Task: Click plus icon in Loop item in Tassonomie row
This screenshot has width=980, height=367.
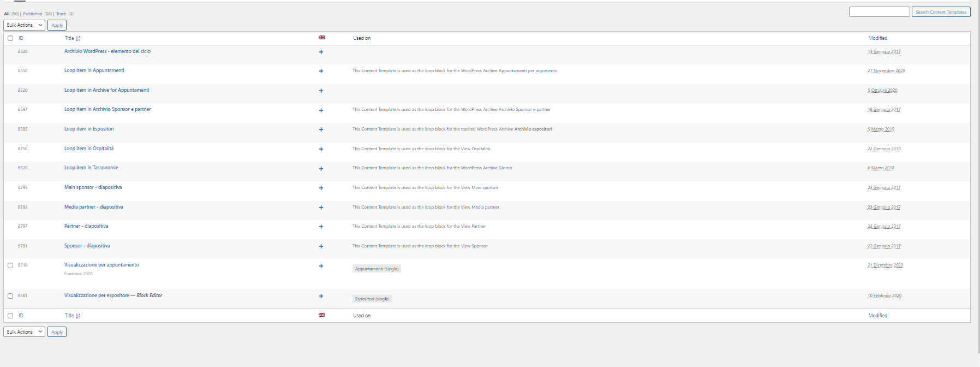Action: 321,169
